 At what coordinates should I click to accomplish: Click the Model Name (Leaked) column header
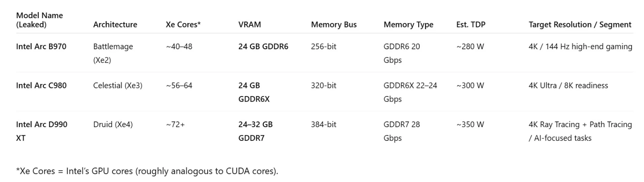coord(39,20)
